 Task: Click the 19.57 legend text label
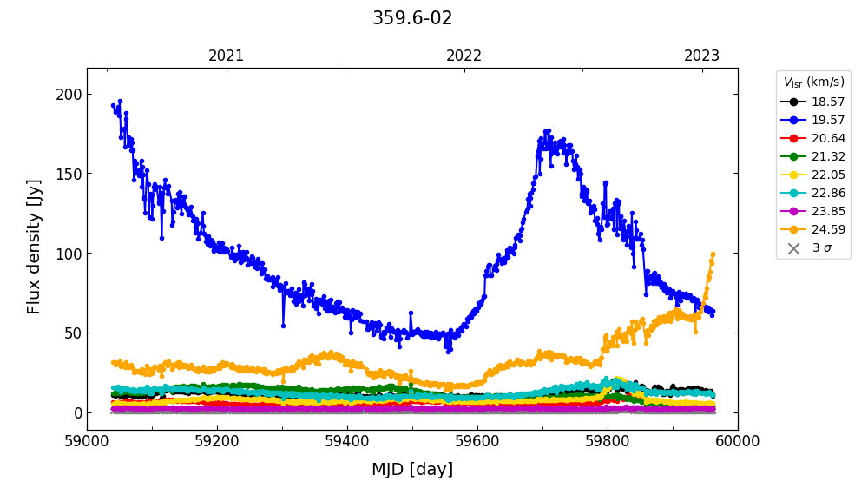point(828,120)
